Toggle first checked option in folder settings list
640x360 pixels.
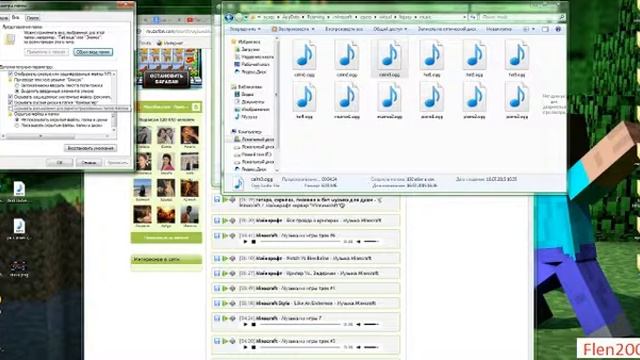pos(11,74)
